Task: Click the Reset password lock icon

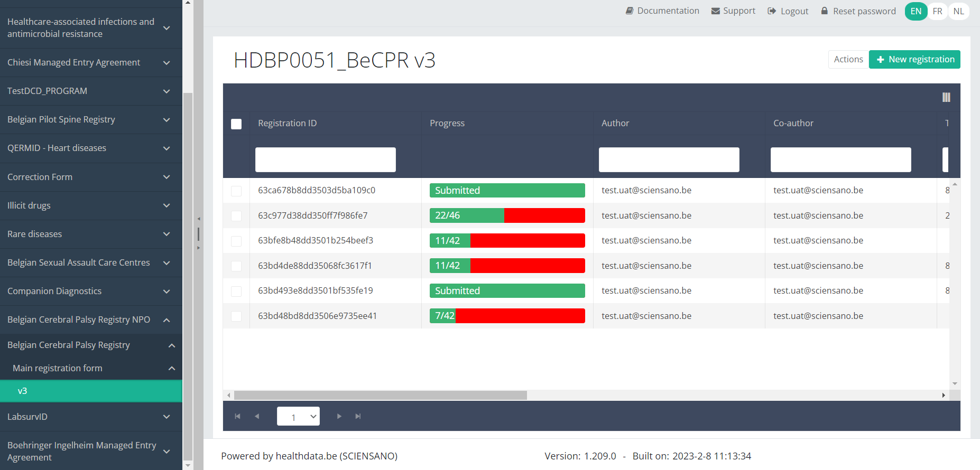Action: [824, 11]
